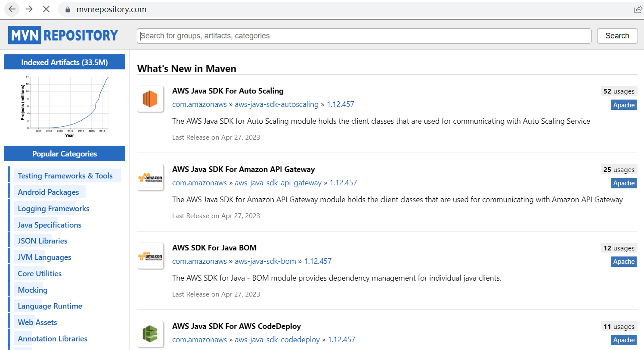View site info via the padlock icon

tap(67, 9)
